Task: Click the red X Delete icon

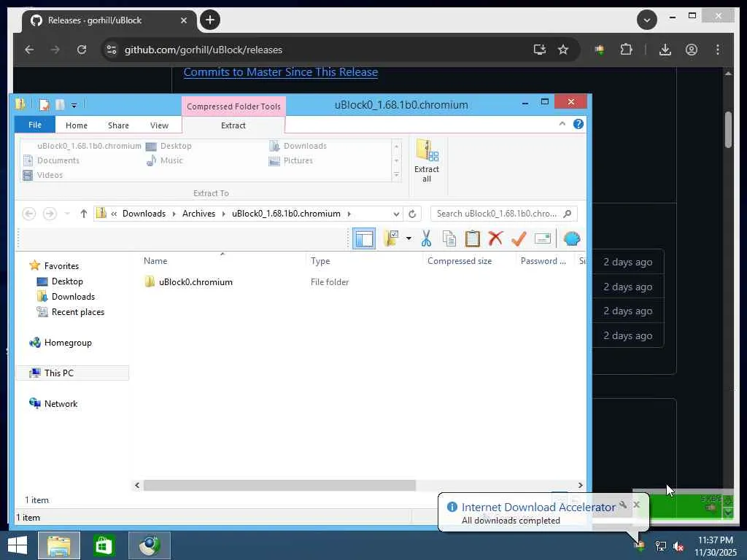Action: [495, 238]
